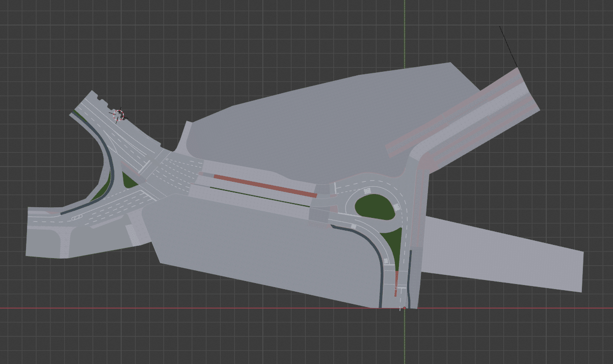Image resolution: width=613 pixels, height=364 pixels.
Task: Click the thin dark green median line
Action: click(260, 197)
